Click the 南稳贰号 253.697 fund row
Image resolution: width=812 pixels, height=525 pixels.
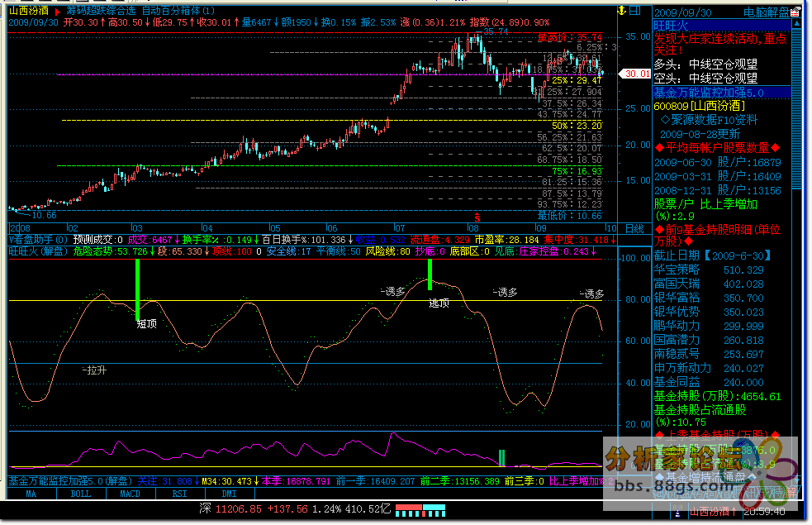coord(709,354)
